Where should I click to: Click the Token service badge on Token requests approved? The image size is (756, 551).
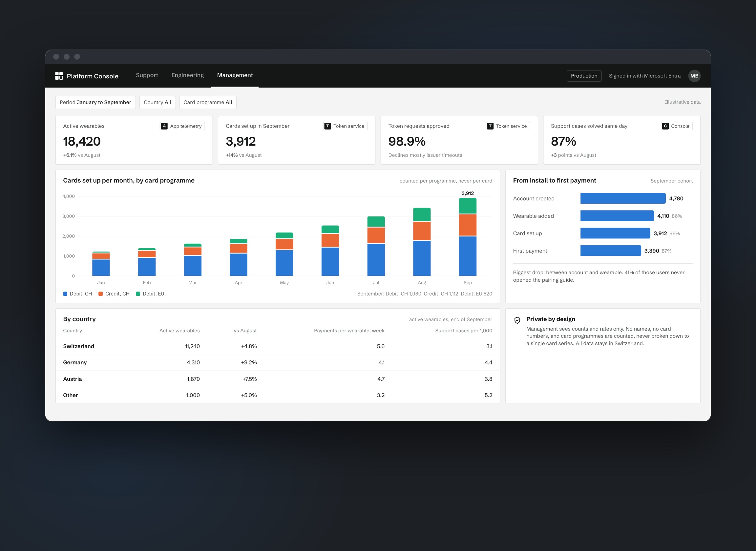[508, 126]
